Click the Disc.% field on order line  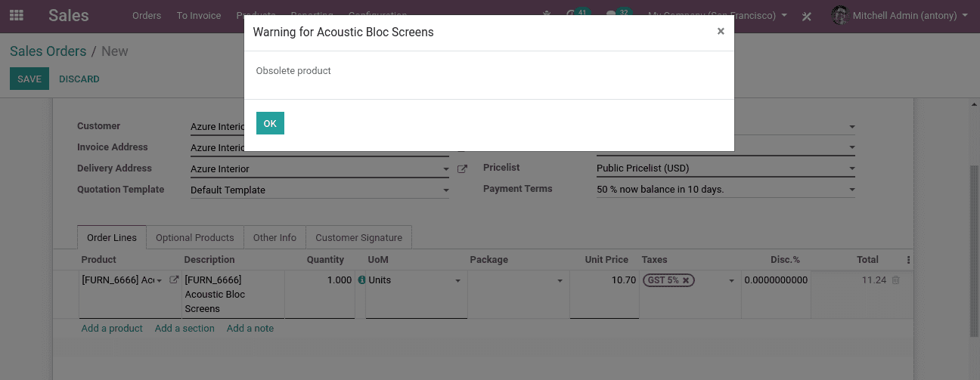tap(776, 295)
